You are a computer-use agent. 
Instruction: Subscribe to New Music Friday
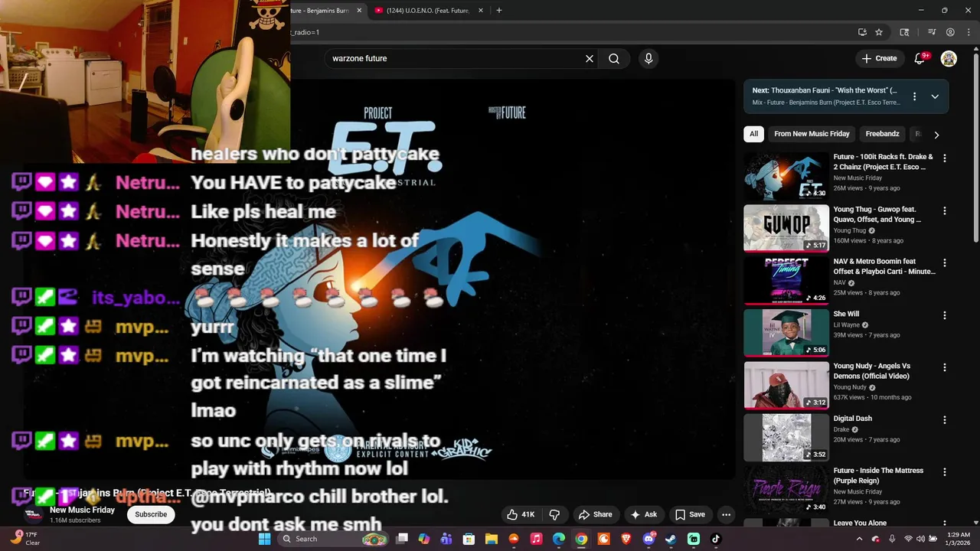pyautogui.click(x=151, y=514)
